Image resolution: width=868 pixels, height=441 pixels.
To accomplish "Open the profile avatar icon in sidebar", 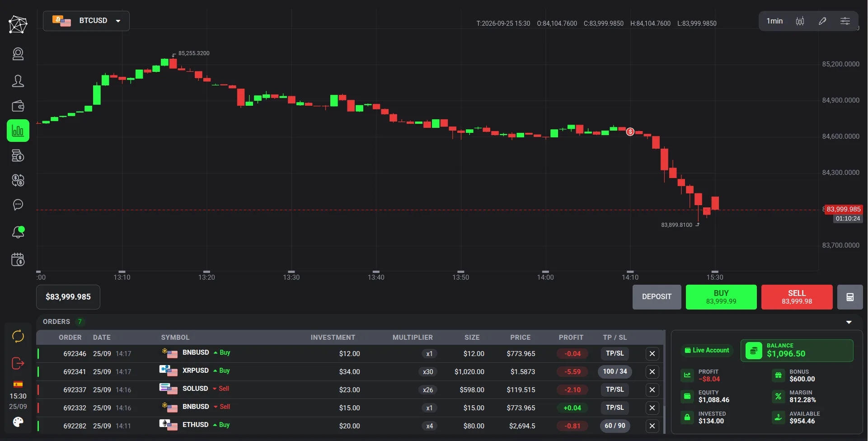I will [18, 54].
